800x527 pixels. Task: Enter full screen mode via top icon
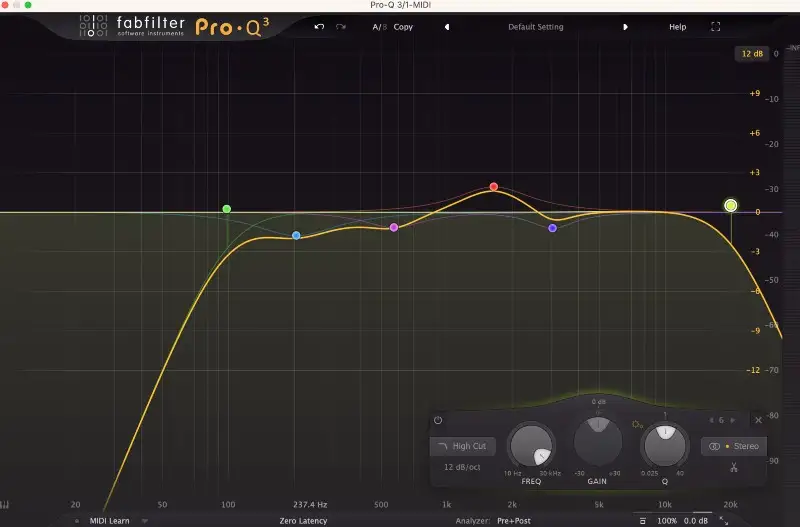(x=715, y=27)
